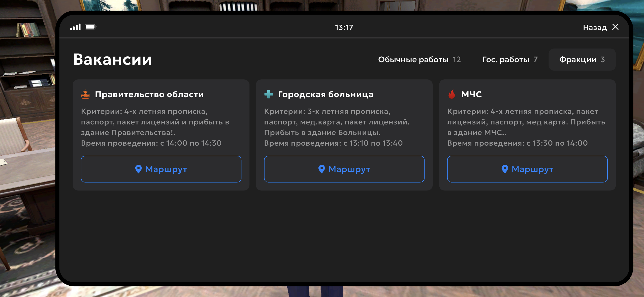Click the hospital cross icon

point(268,94)
